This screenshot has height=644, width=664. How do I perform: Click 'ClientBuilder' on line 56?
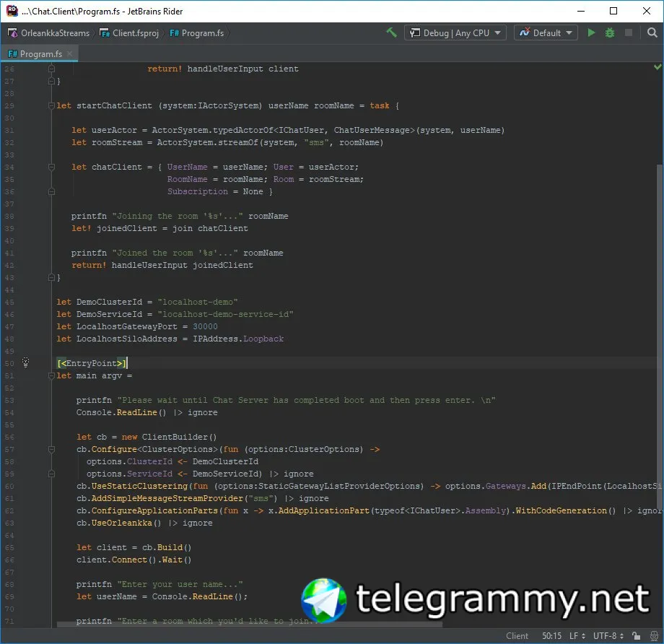pos(175,437)
